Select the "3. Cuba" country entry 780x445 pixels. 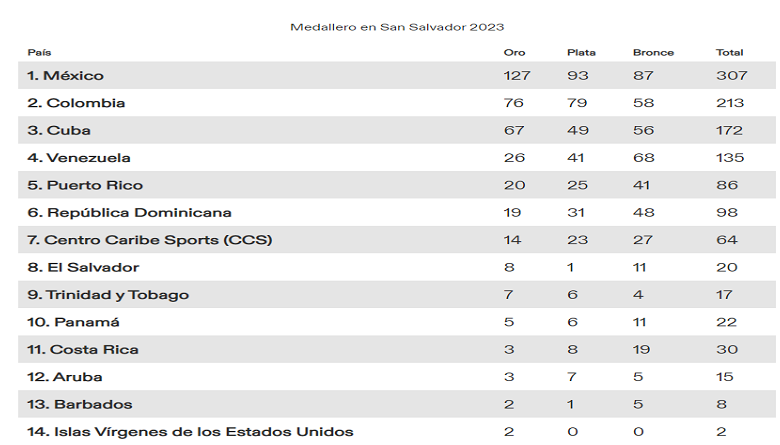[59, 130]
